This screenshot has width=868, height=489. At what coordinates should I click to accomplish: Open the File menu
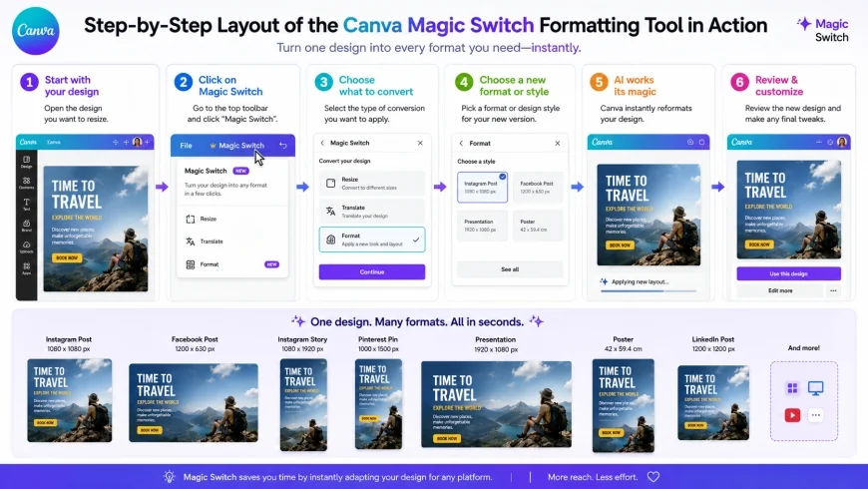click(x=186, y=145)
